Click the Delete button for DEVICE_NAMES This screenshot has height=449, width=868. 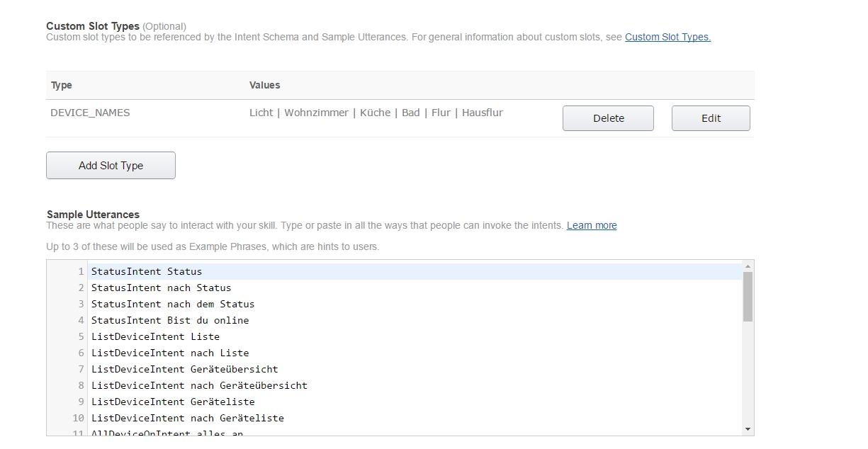tap(608, 118)
